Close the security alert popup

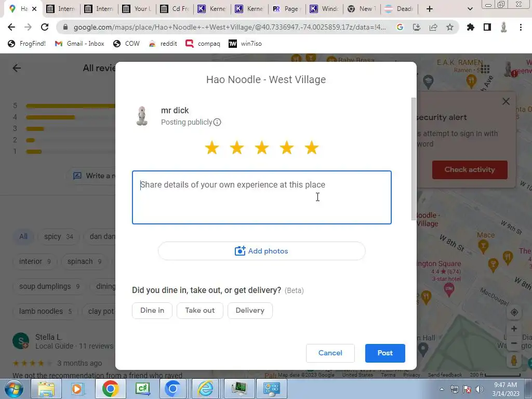pyautogui.click(x=506, y=101)
